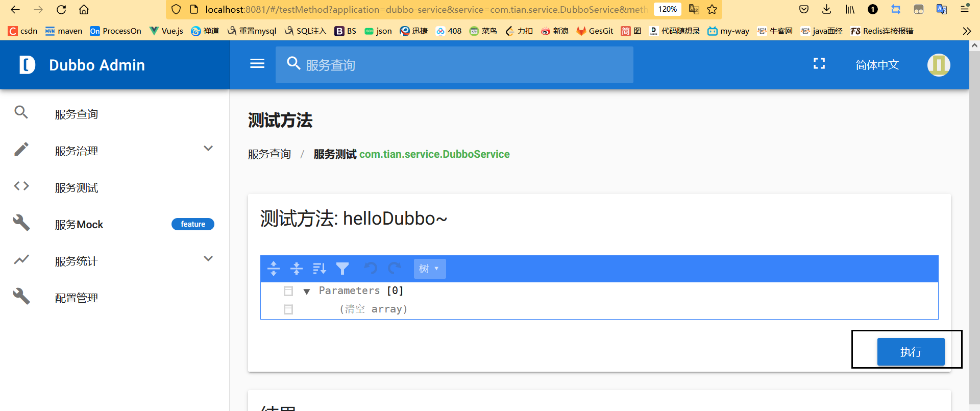
Task: Click the user avatar
Action: click(939, 65)
